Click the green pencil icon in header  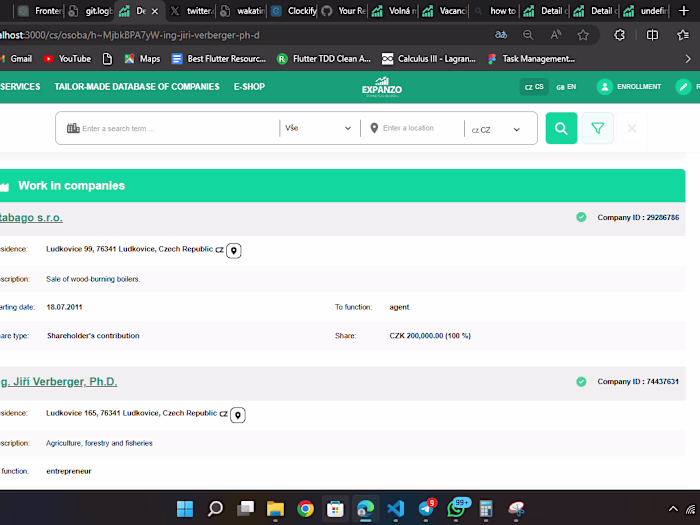[x=683, y=87]
